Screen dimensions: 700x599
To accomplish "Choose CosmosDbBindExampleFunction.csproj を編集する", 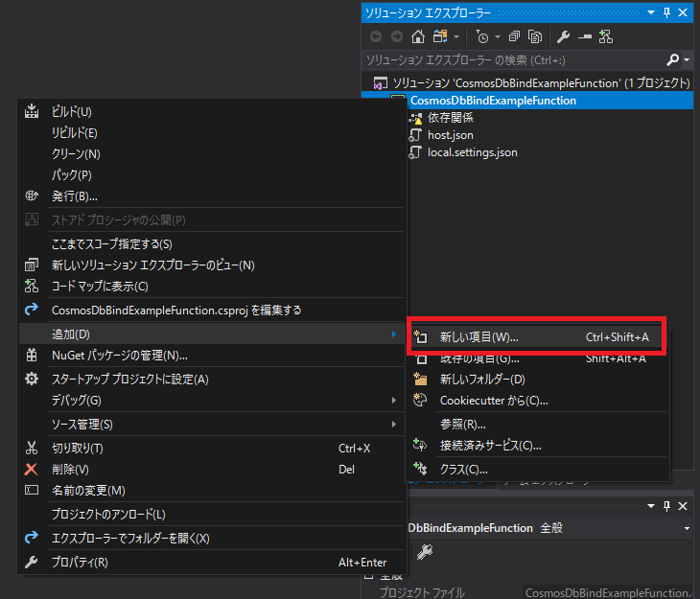I will click(212, 311).
